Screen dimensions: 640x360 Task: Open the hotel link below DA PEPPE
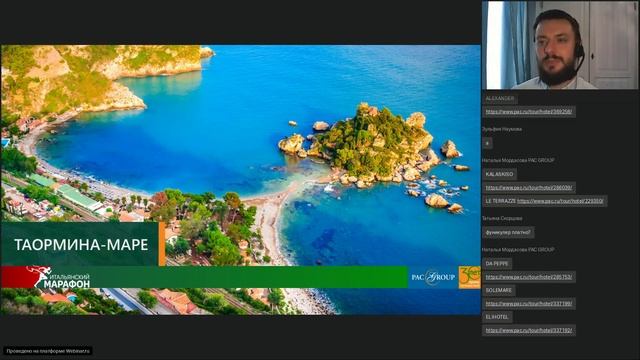[x=529, y=277]
